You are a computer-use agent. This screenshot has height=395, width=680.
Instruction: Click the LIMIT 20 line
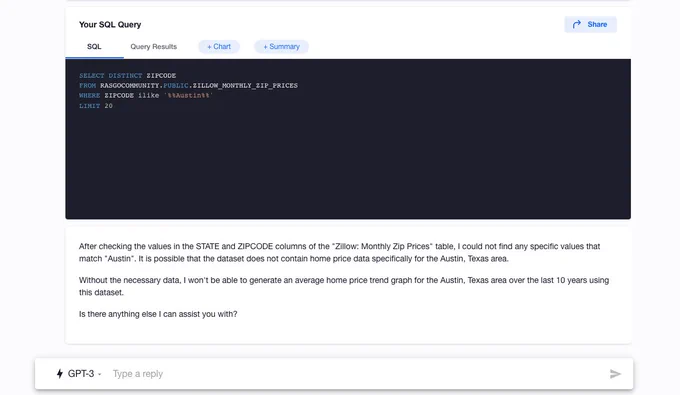96,106
